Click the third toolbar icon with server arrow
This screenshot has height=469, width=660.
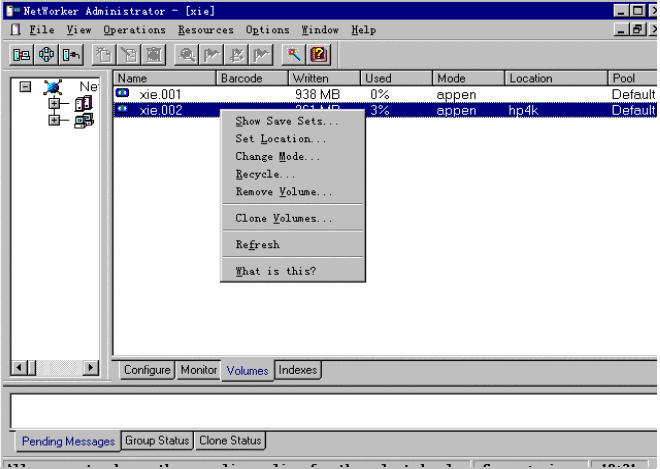click(71, 55)
